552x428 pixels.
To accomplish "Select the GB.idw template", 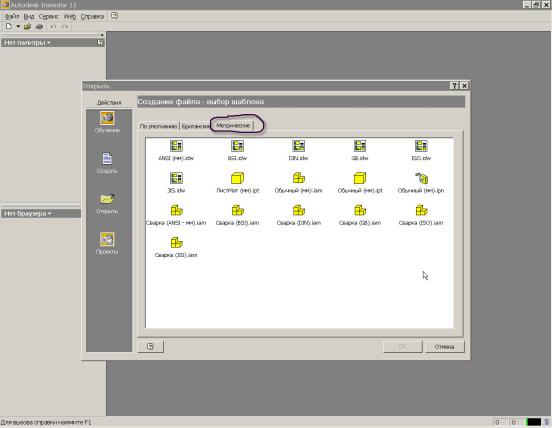I will pyautogui.click(x=360, y=150).
